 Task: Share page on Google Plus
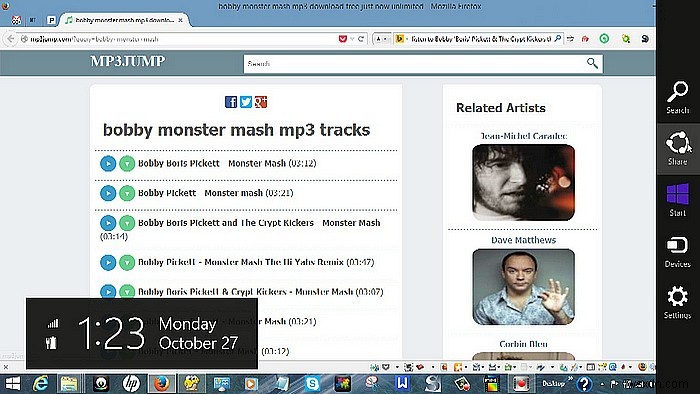click(x=261, y=102)
